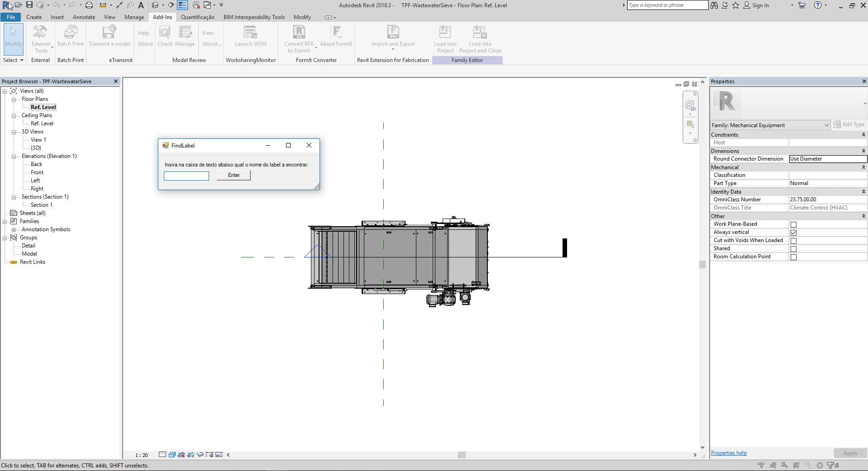Uncheck the Always vertical checkbox
This screenshot has width=868, height=471.
793,233
